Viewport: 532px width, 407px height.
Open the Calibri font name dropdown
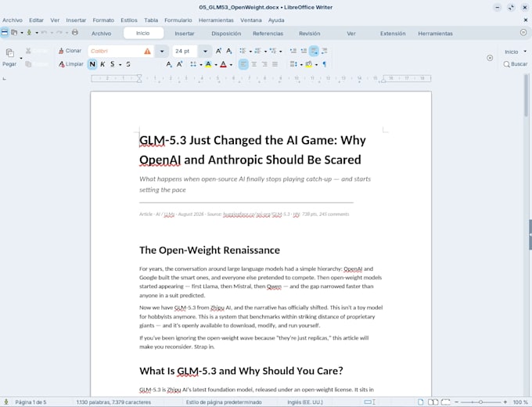click(161, 51)
